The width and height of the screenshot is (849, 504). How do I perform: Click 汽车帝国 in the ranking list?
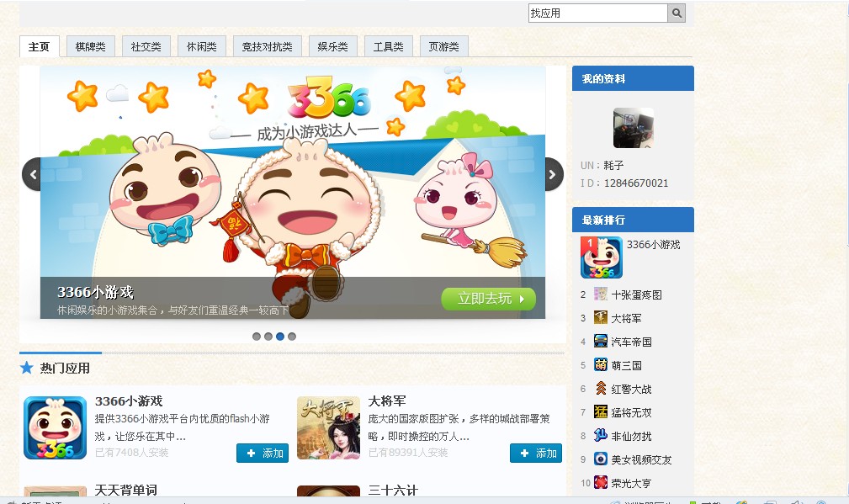[x=631, y=342]
